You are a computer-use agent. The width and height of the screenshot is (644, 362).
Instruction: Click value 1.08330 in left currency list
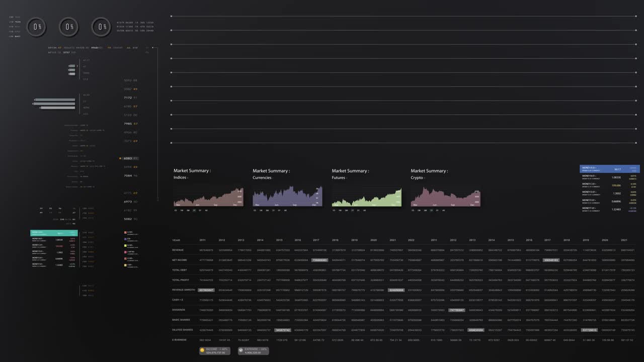tap(59, 240)
